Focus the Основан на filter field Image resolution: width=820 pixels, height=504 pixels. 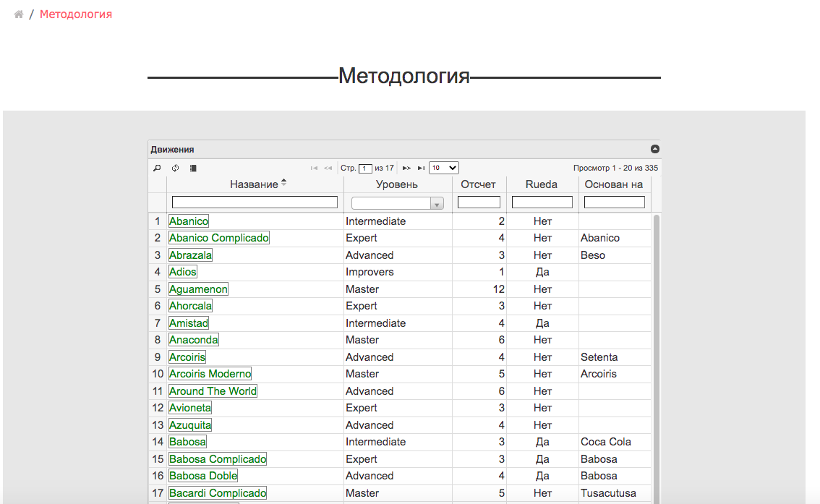[615, 202]
